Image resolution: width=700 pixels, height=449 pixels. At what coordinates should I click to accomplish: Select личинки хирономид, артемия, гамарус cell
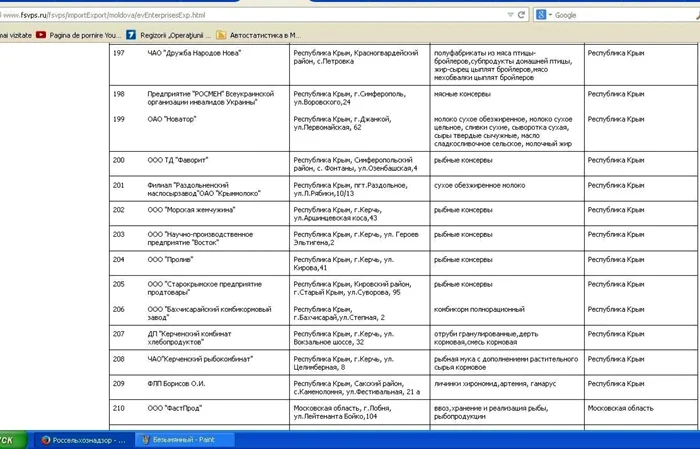tap(495, 383)
